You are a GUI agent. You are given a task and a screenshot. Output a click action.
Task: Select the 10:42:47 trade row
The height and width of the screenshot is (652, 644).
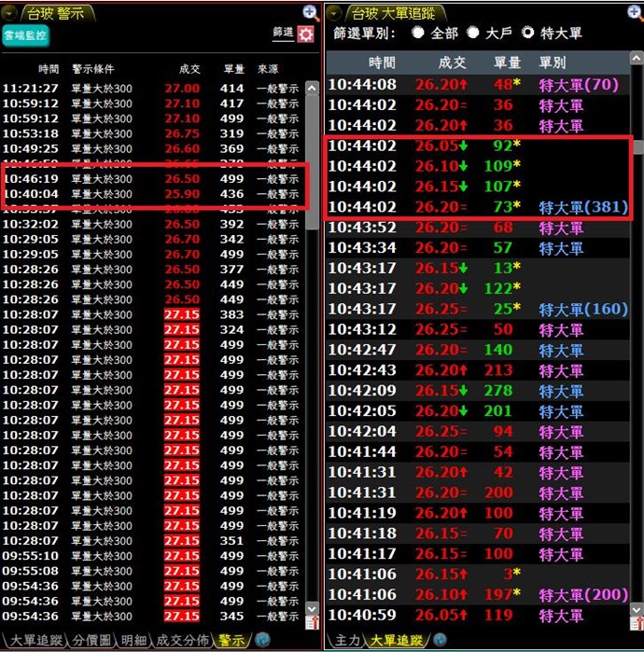[478, 350]
